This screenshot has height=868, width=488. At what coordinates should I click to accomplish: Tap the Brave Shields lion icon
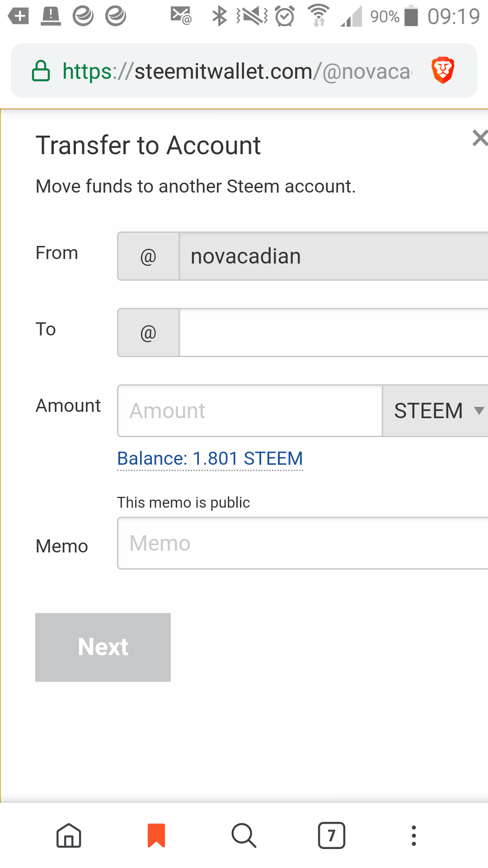click(x=443, y=71)
